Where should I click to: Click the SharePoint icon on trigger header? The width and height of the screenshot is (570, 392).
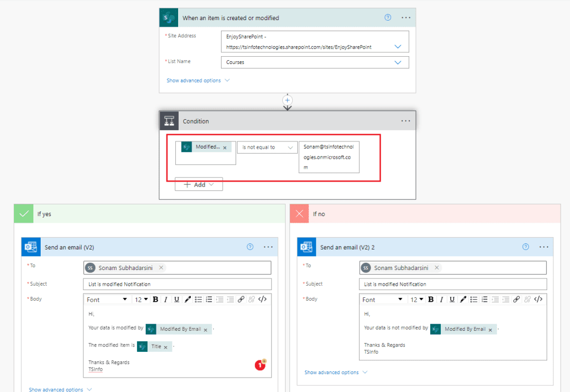click(169, 17)
